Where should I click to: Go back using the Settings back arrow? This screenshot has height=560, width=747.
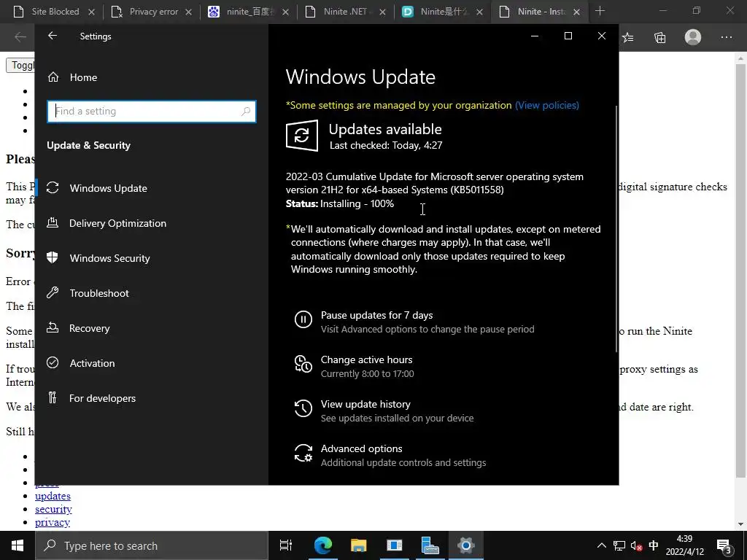(53, 36)
